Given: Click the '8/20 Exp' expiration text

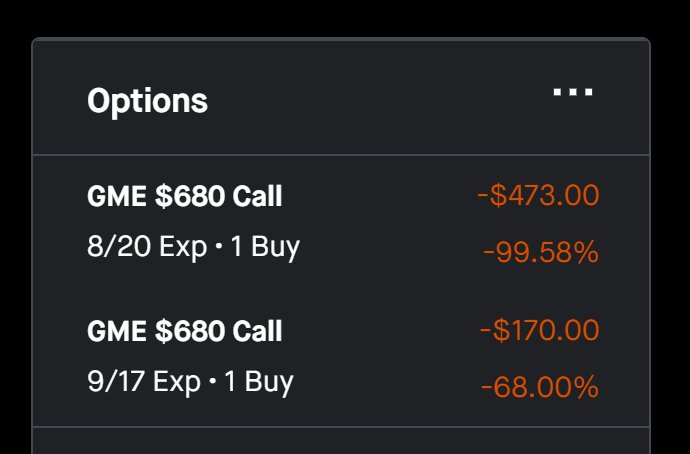Looking at the screenshot, I should click(x=147, y=248).
